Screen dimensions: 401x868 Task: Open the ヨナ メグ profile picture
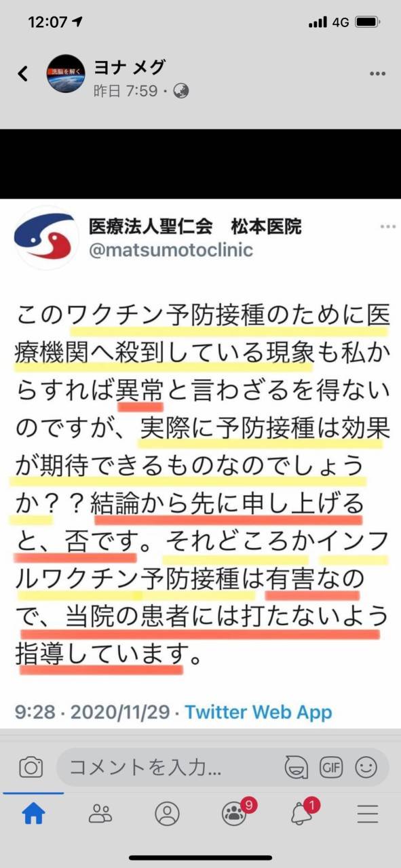(66, 74)
